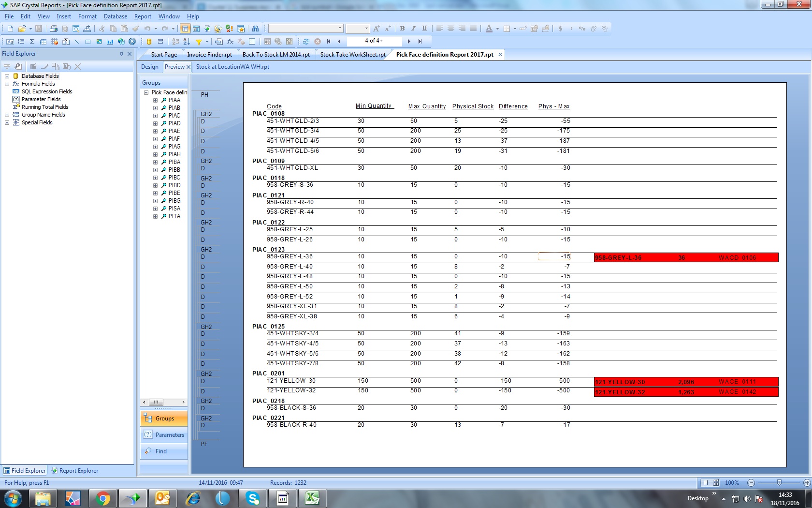Open the Database menu

coord(115,16)
